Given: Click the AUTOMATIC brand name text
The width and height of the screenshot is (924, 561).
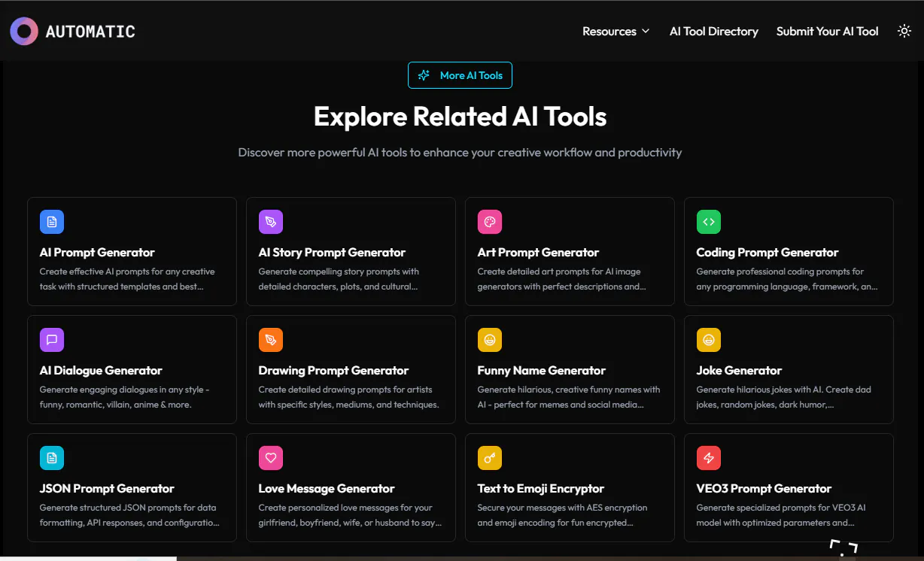Looking at the screenshot, I should click(x=90, y=32).
